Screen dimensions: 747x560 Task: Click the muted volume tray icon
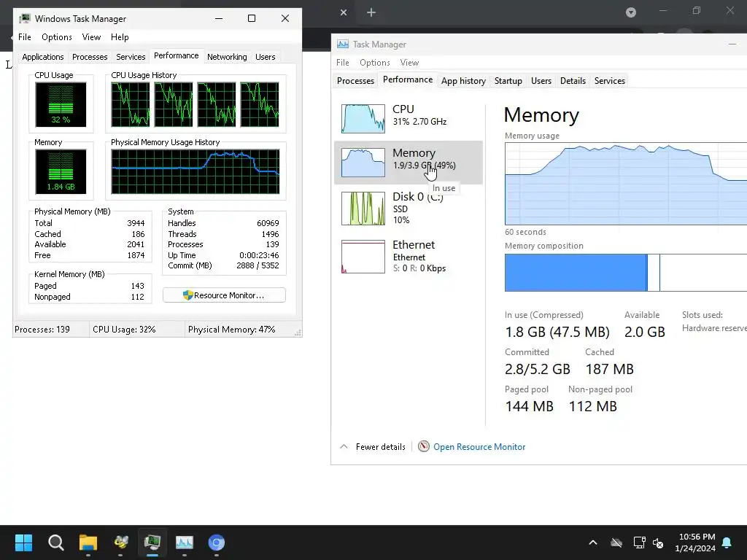click(659, 542)
